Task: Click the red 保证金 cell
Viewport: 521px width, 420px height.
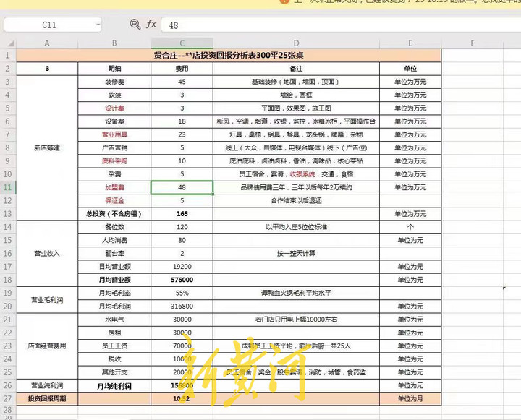Action: point(114,200)
